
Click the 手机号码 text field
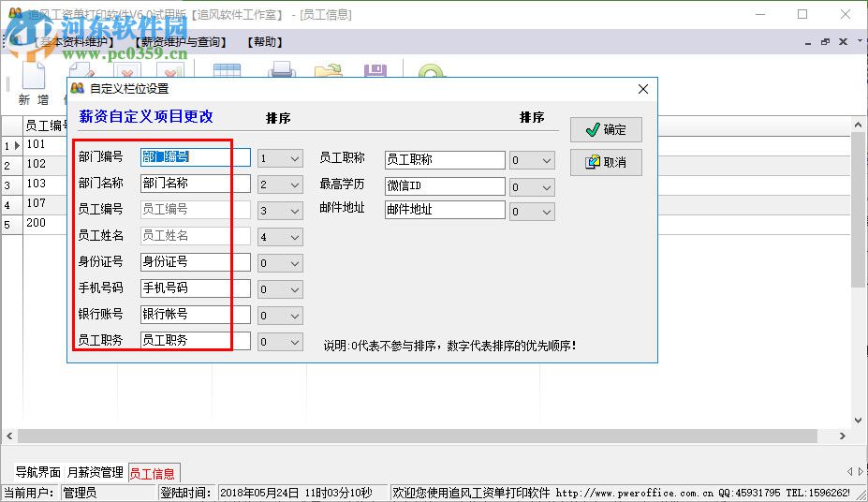(195, 288)
